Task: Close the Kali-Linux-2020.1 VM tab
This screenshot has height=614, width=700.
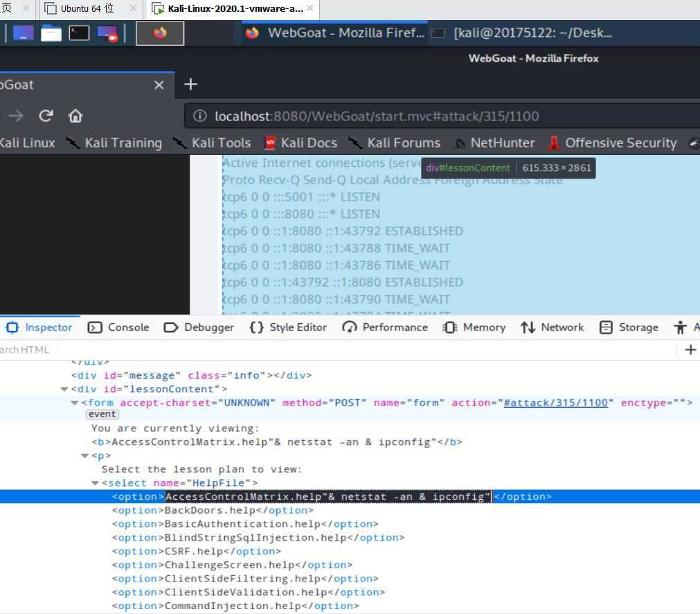Action: (309, 8)
